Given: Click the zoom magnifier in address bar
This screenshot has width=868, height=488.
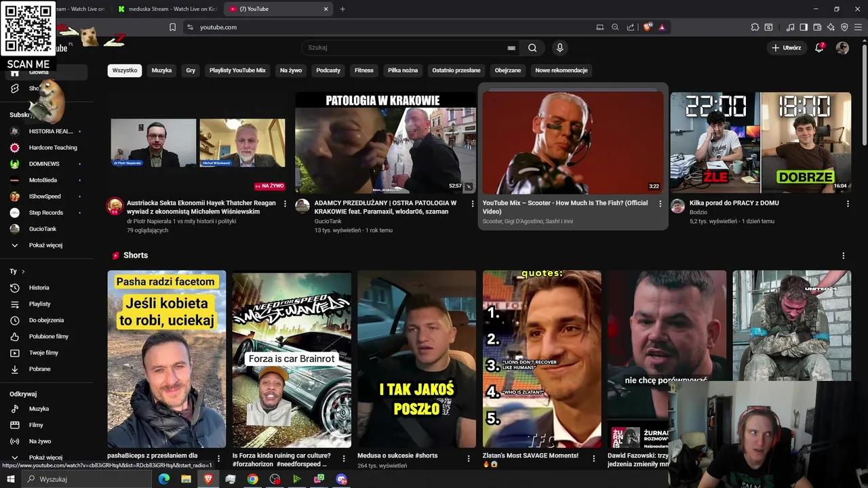Looking at the screenshot, I should (x=615, y=27).
